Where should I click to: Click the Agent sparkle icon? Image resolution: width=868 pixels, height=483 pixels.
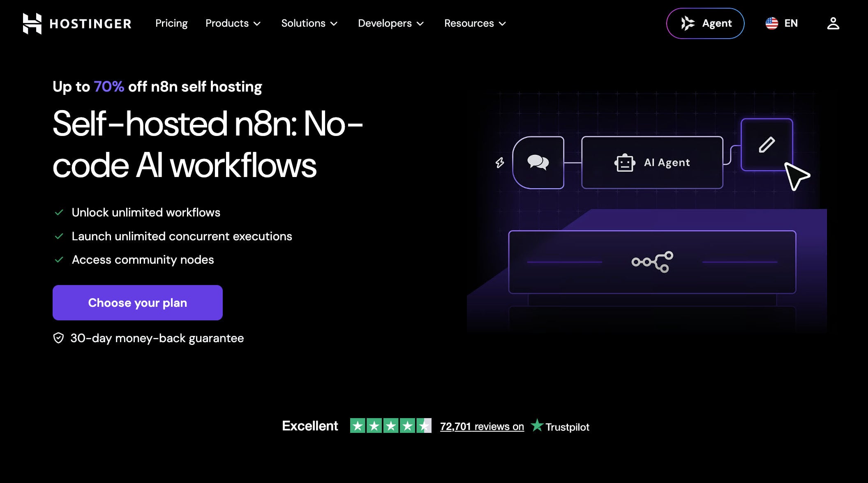[688, 23]
